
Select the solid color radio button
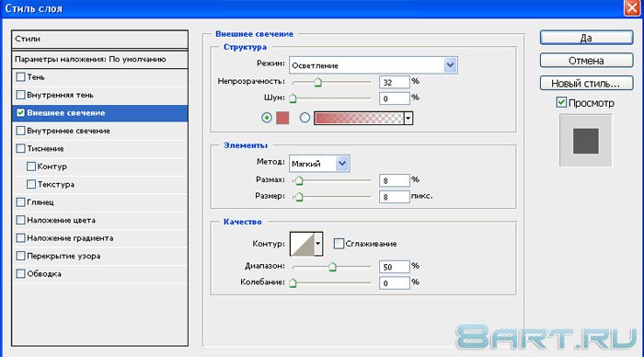click(267, 118)
